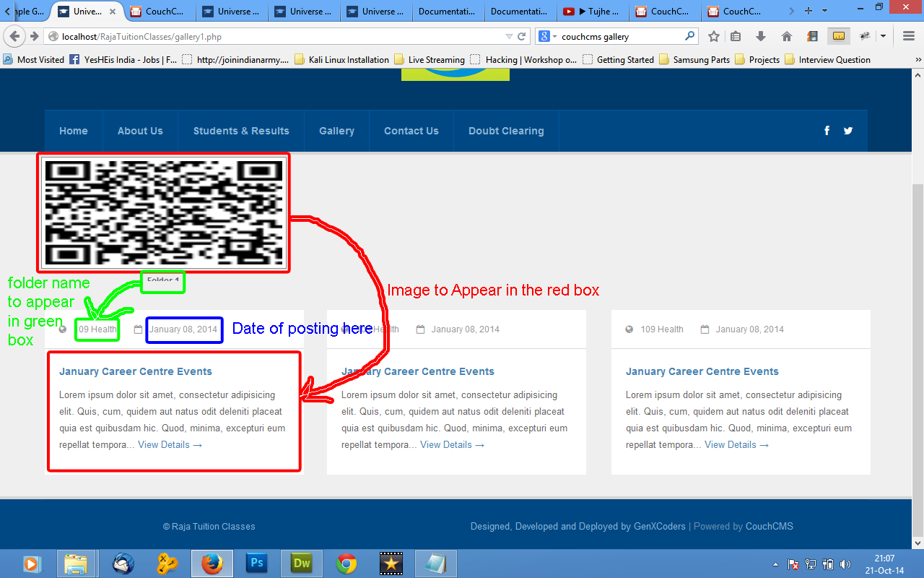Show the Firefox bookmarks list icon
Viewport: 924px width, 578px height.
tap(736, 36)
